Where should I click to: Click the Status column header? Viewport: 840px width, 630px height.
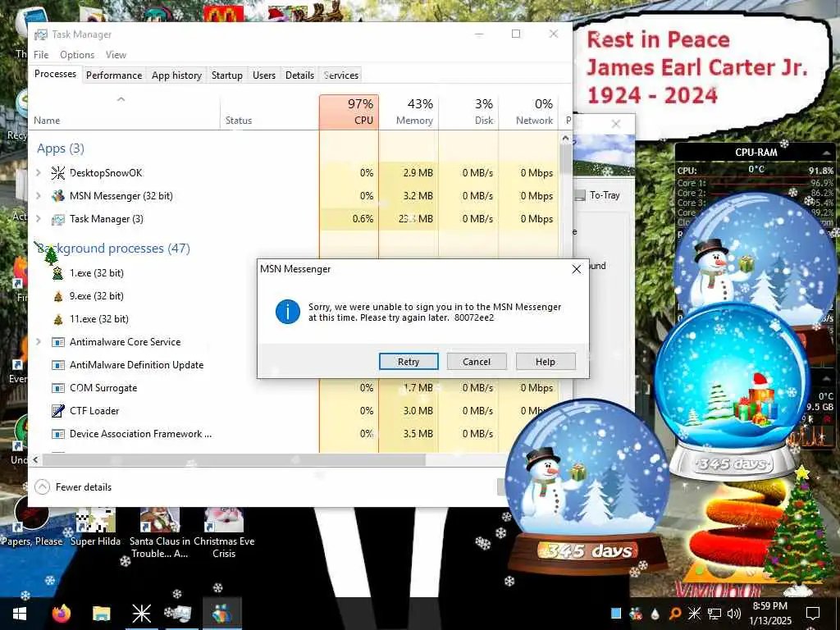(269, 112)
